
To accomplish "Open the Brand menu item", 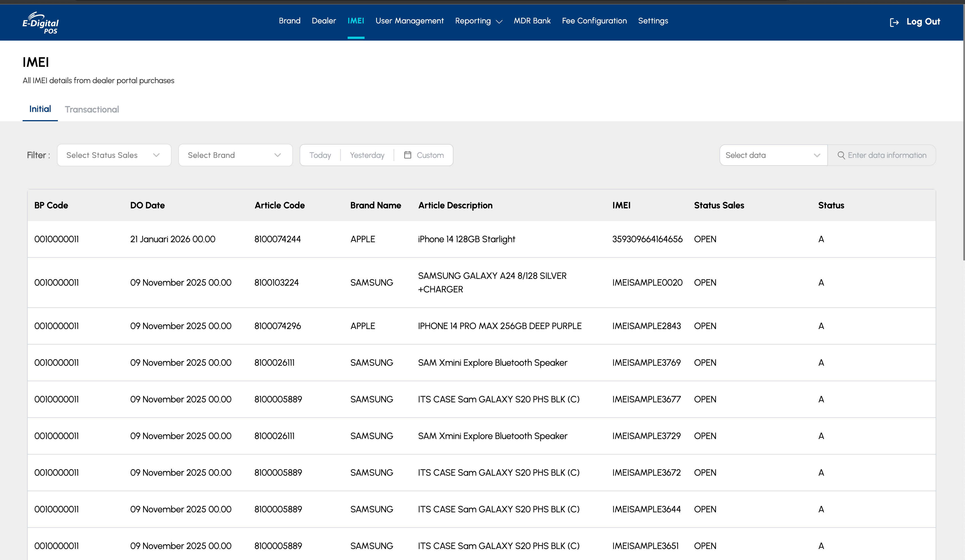I will click(289, 21).
